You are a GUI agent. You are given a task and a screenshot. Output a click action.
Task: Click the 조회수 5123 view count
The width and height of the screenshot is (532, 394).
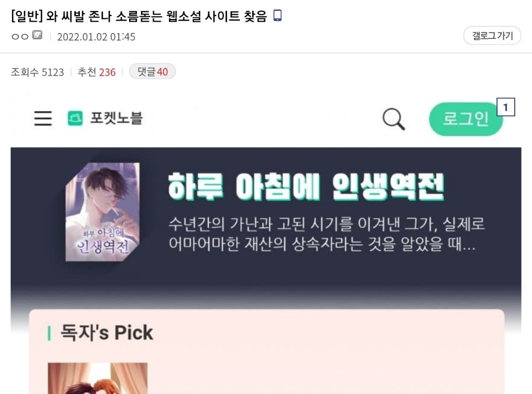click(x=37, y=72)
